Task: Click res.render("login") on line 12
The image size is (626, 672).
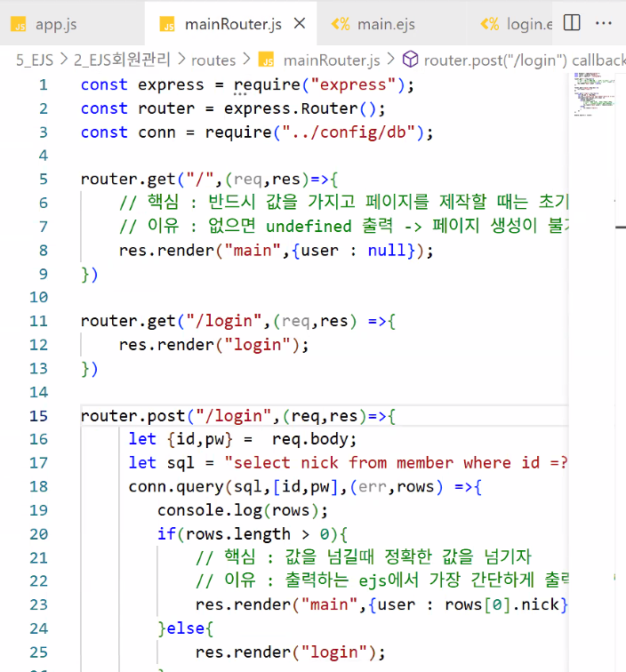Action: click(x=209, y=345)
